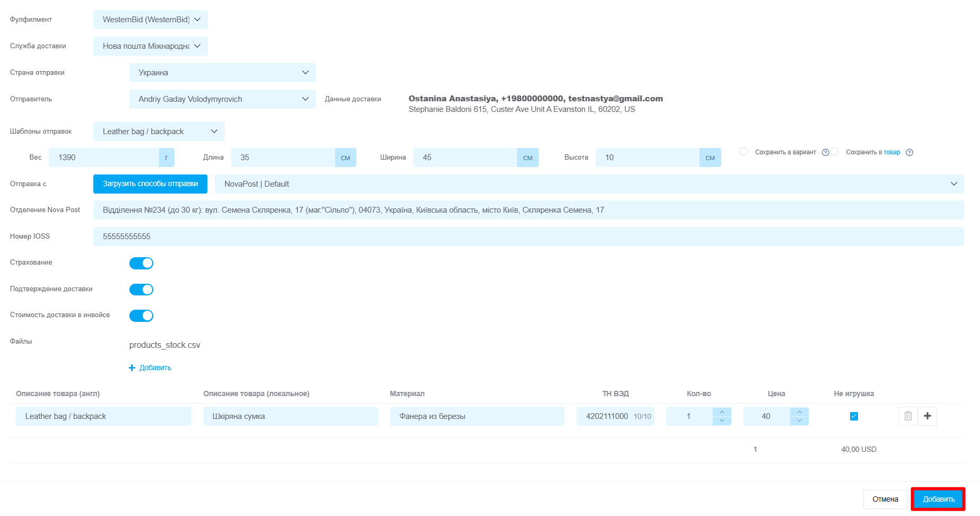
Task: Expand the sender country Украина dropdown
Action: pos(222,73)
